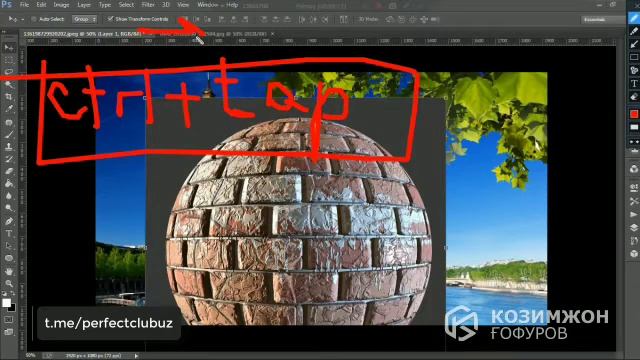
Task: Open the Group auto-select dropdown
Action: pyautogui.click(x=85, y=19)
